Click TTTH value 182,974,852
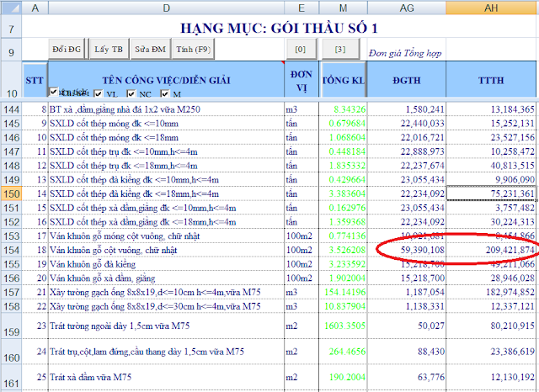 pyautogui.click(x=491, y=293)
